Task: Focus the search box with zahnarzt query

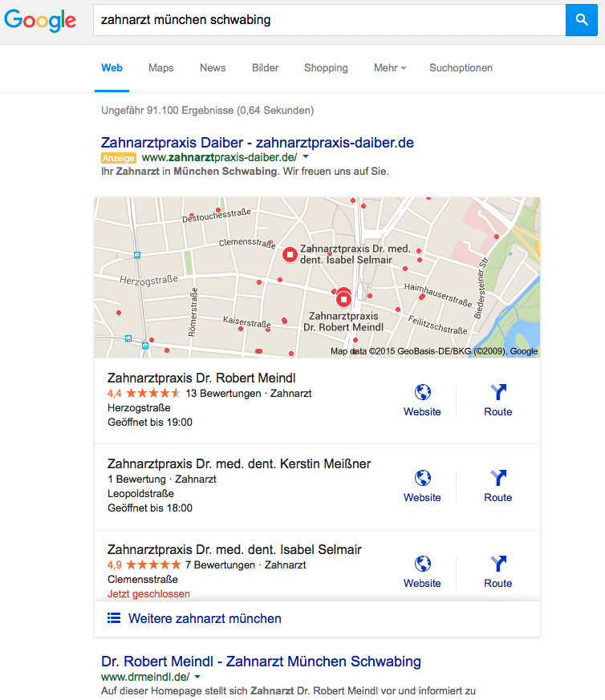Action: tap(329, 20)
